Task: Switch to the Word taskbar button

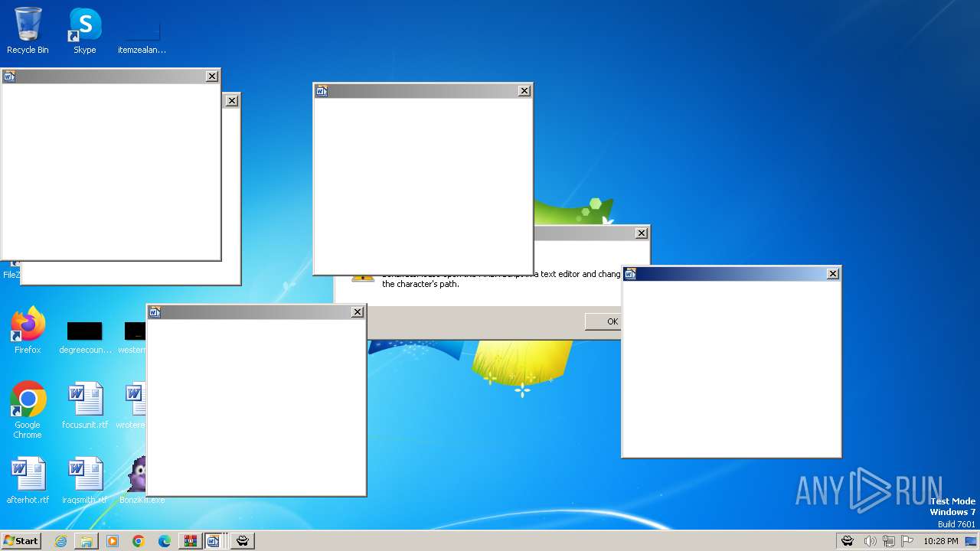Action: [215, 541]
